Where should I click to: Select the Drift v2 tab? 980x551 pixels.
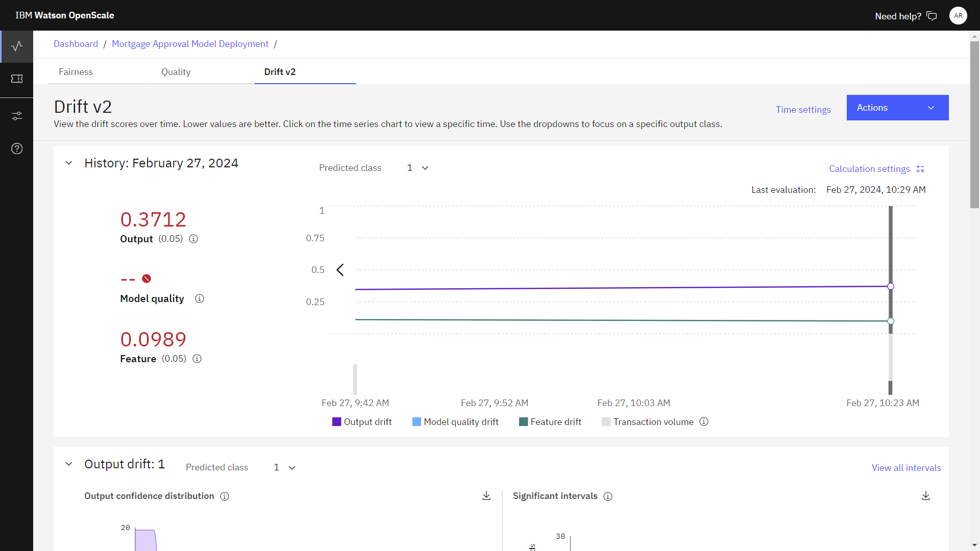[x=305, y=72]
